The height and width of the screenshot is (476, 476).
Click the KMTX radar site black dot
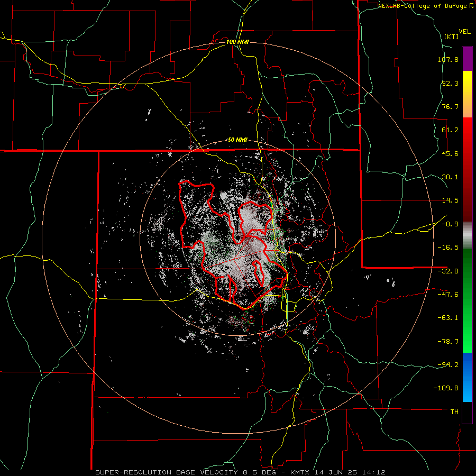coord(237,237)
